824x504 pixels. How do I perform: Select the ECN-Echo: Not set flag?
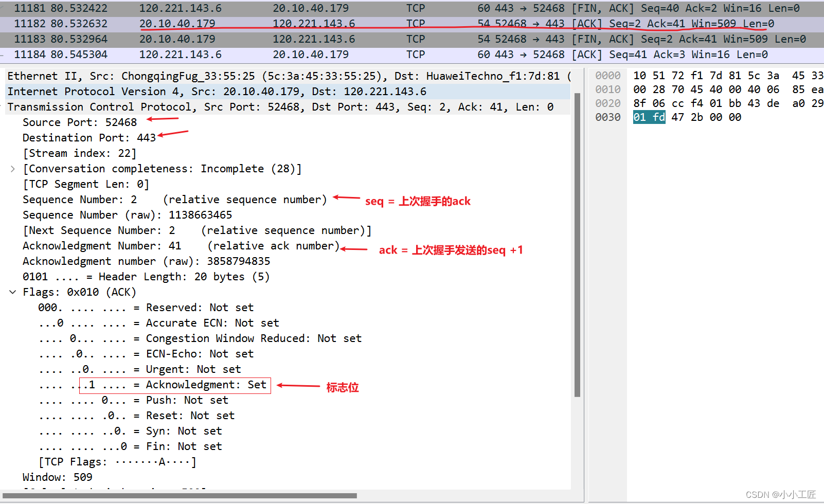pyautogui.click(x=146, y=354)
